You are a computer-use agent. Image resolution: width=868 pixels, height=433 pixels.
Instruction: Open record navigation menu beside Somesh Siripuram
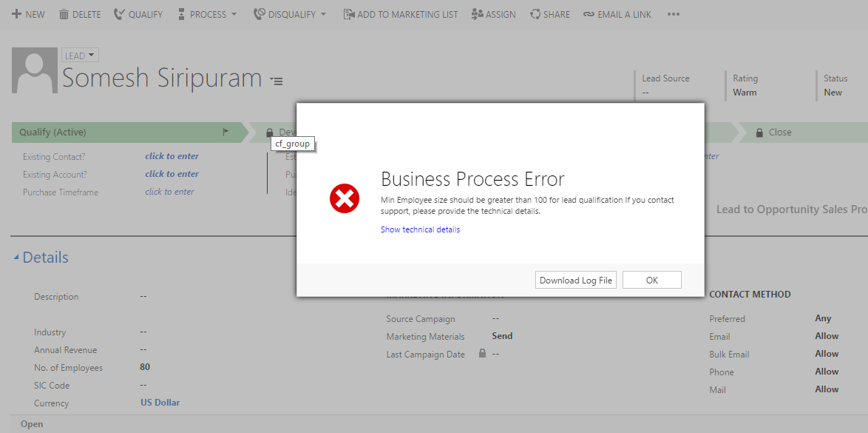(277, 81)
